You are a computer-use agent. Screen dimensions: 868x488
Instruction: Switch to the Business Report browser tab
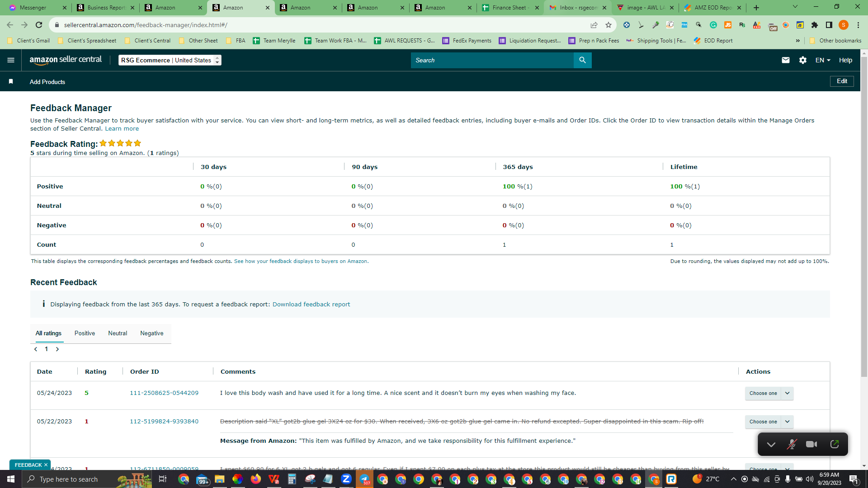[x=105, y=8]
